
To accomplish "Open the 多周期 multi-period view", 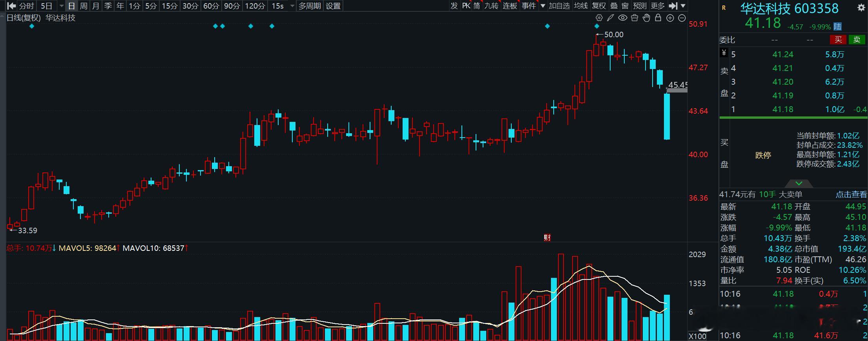I will pyautogui.click(x=310, y=6).
